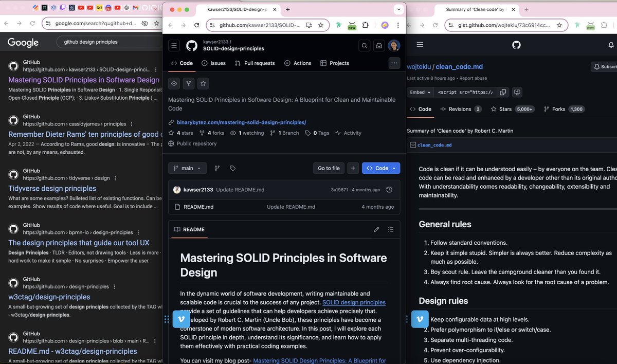Click Google logo in search window

click(x=23, y=43)
